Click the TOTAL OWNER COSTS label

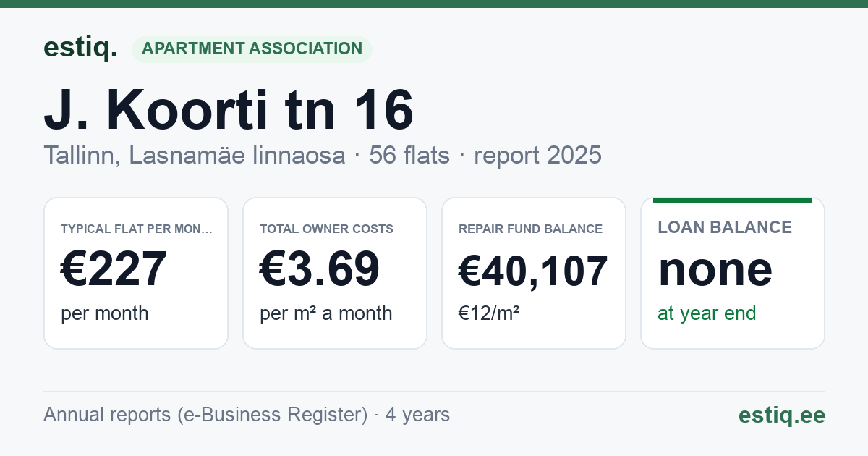pyautogui.click(x=326, y=229)
